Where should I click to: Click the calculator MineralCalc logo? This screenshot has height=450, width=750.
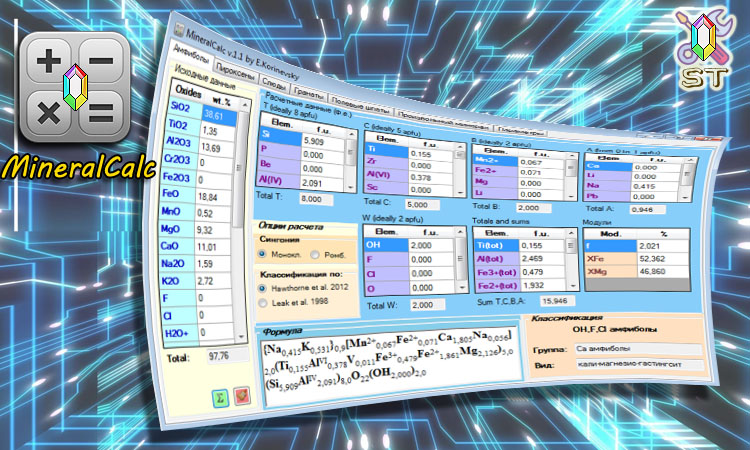click(75, 87)
